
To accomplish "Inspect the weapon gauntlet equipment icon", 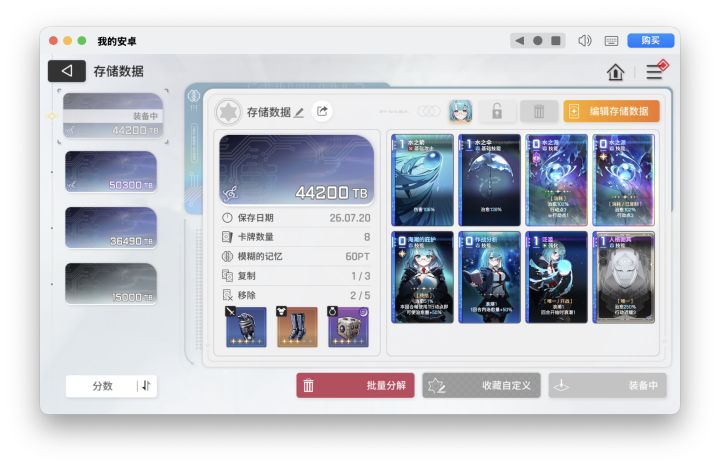I will tap(246, 327).
